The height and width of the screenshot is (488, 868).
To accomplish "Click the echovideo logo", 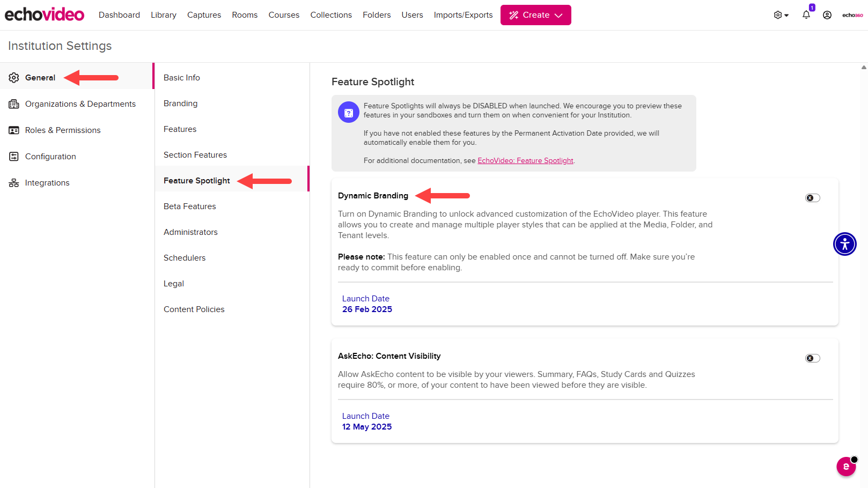I will tap(44, 14).
